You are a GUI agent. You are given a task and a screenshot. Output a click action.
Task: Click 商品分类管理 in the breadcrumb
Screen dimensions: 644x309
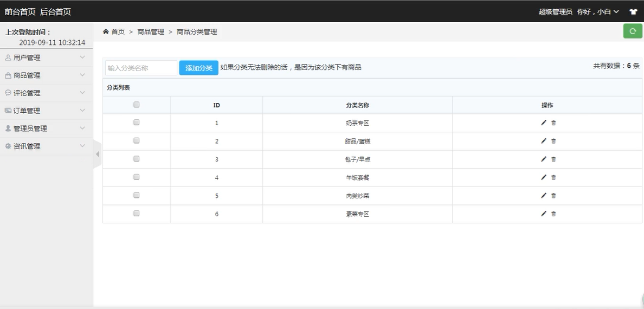click(197, 31)
